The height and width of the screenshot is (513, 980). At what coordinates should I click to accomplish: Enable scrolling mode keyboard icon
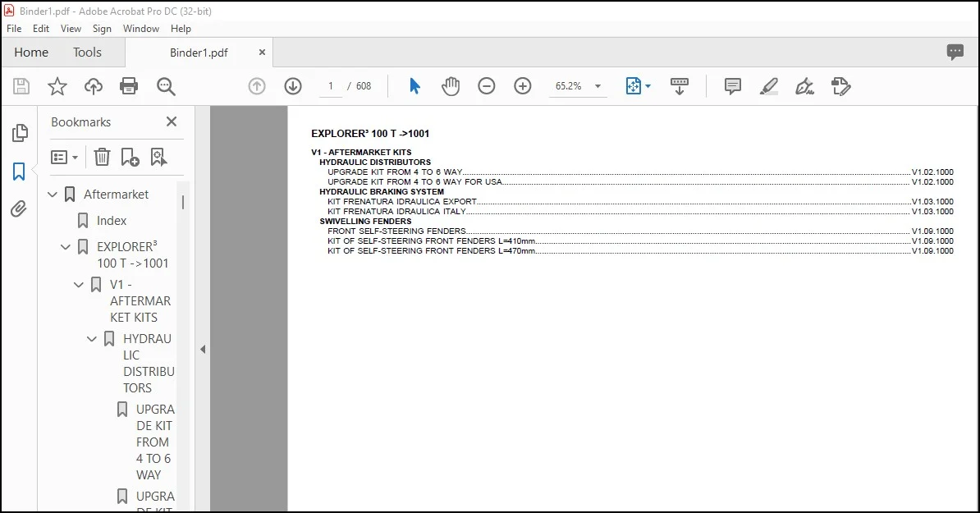pos(680,86)
